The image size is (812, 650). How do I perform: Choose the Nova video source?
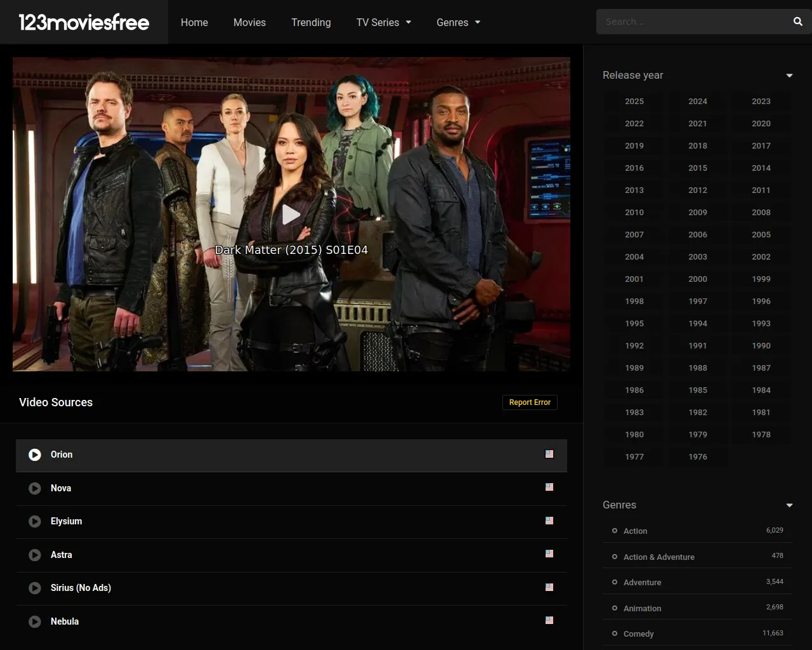(291, 488)
